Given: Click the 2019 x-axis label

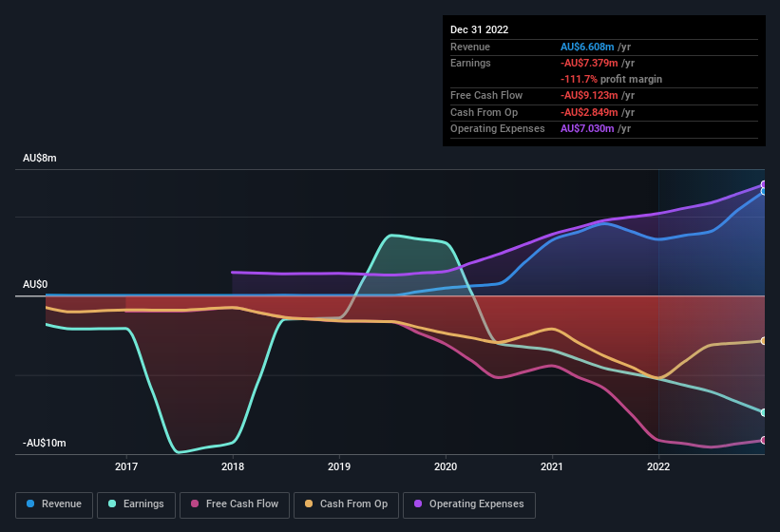Looking at the screenshot, I should pos(339,466).
